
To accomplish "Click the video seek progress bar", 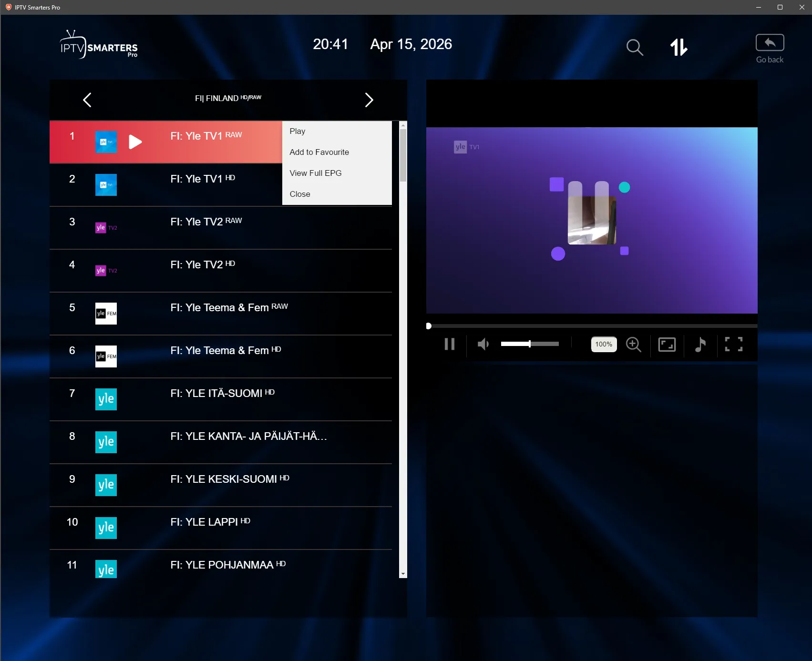I will click(x=592, y=326).
